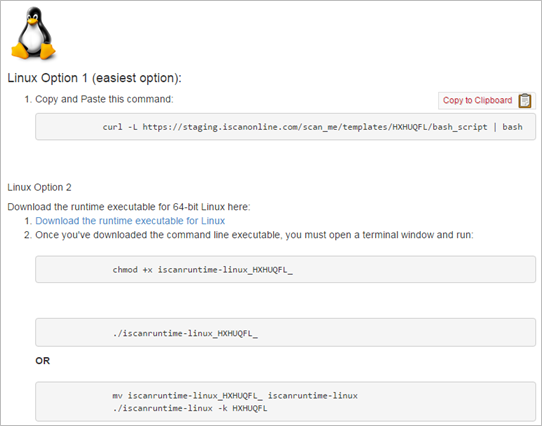Select the chmod +x iscanruntime command box
The image size is (542, 426).
285,269
